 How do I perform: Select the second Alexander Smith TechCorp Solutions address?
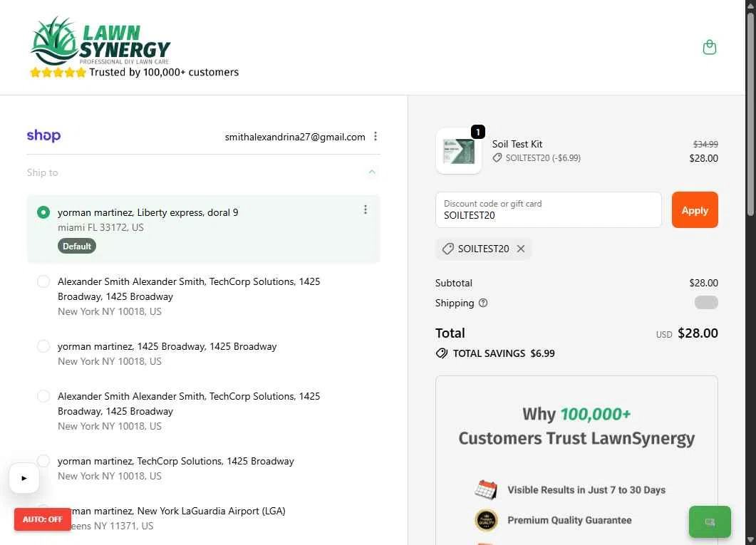[x=43, y=396]
